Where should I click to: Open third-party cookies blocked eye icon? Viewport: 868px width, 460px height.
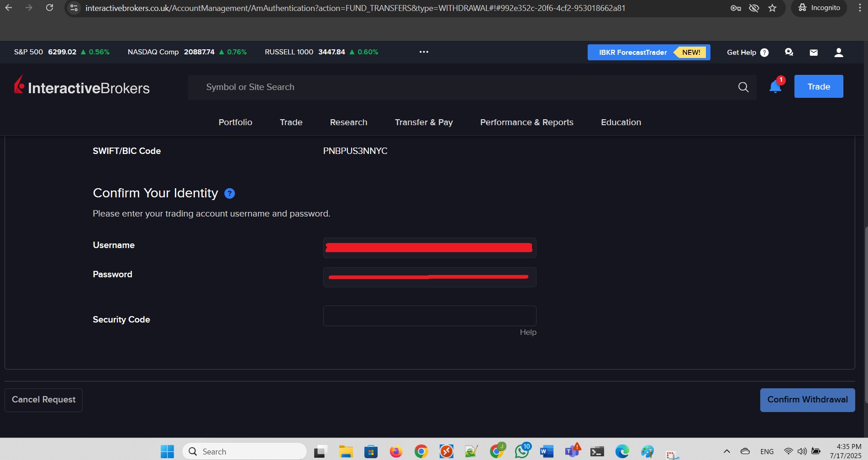[754, 8]
